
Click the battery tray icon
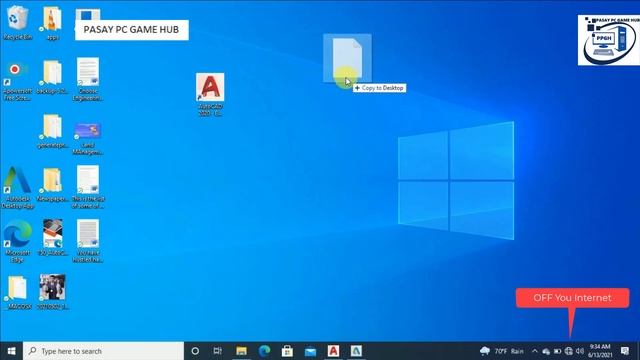[557, 351]
